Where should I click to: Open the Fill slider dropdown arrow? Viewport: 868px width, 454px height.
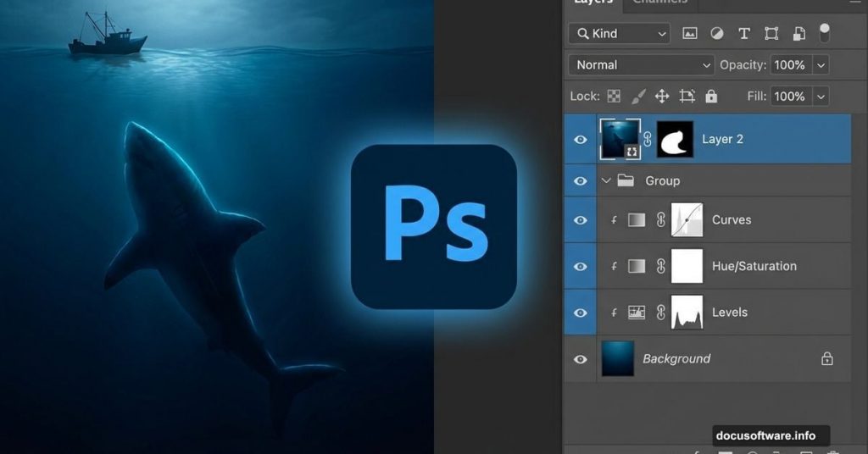(x=821, y=97)
